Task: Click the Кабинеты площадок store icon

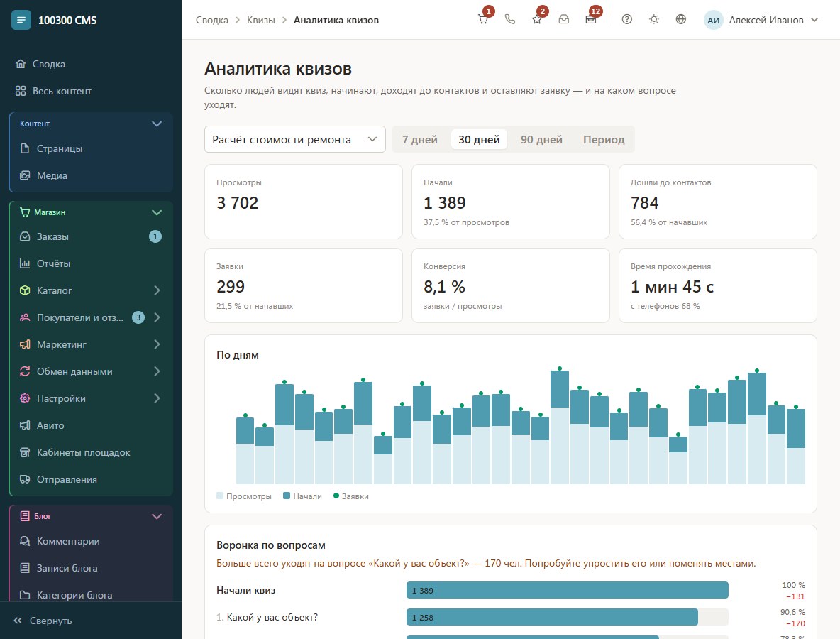Action: 25,452
